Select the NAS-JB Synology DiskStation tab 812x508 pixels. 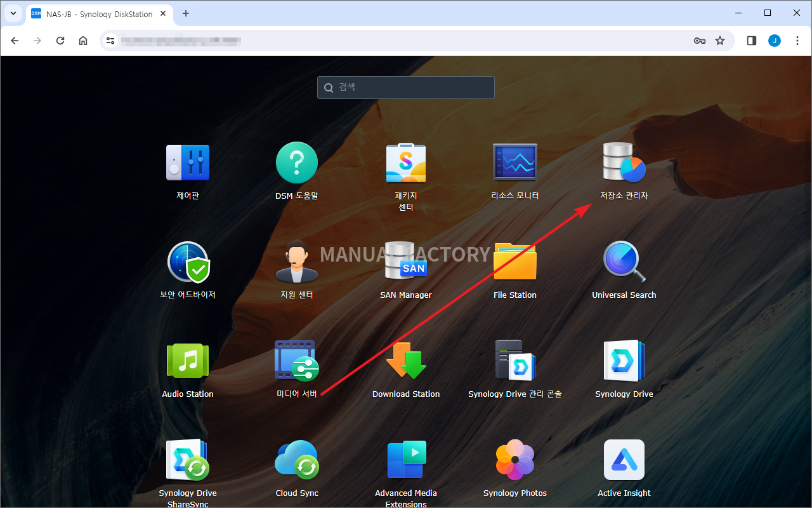tap(100, 14)
